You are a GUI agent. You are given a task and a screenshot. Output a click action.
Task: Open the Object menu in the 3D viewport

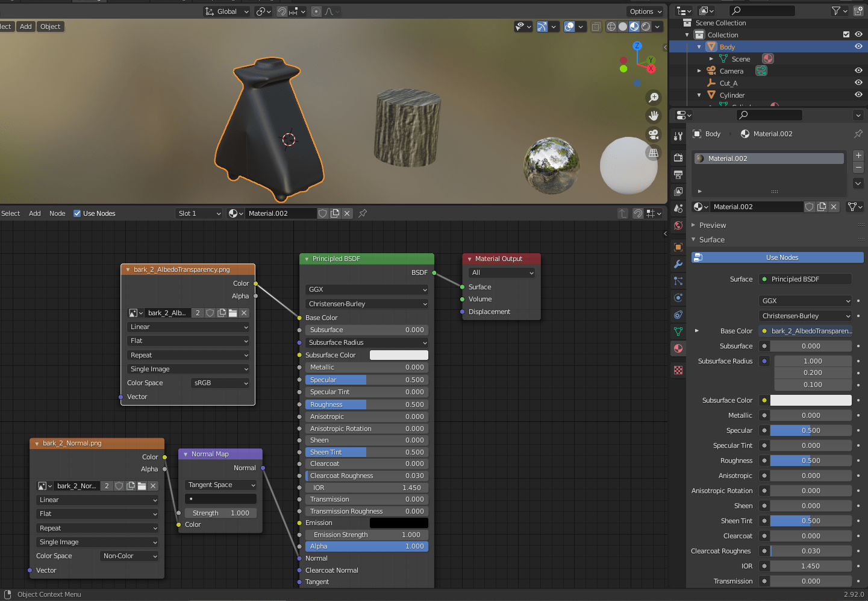(x=50, y=26)
